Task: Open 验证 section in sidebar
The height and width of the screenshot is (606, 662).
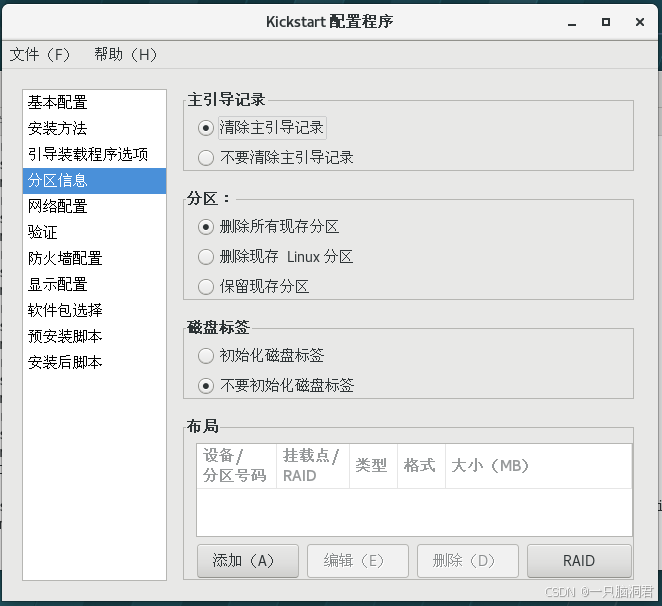Action: (95, 233)
